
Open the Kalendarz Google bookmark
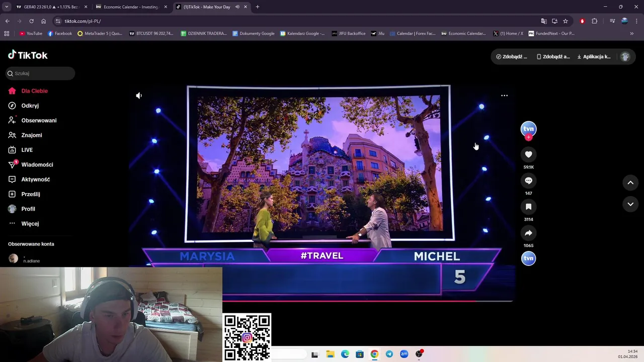(302, 34)
